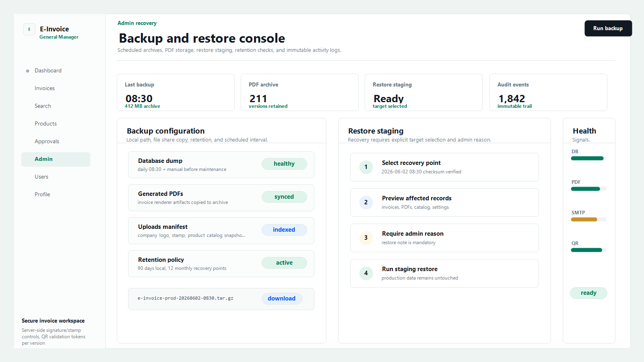This screenshot has height=362, width=644.
Task: Open the Require admin reason step
Action: 444,238
